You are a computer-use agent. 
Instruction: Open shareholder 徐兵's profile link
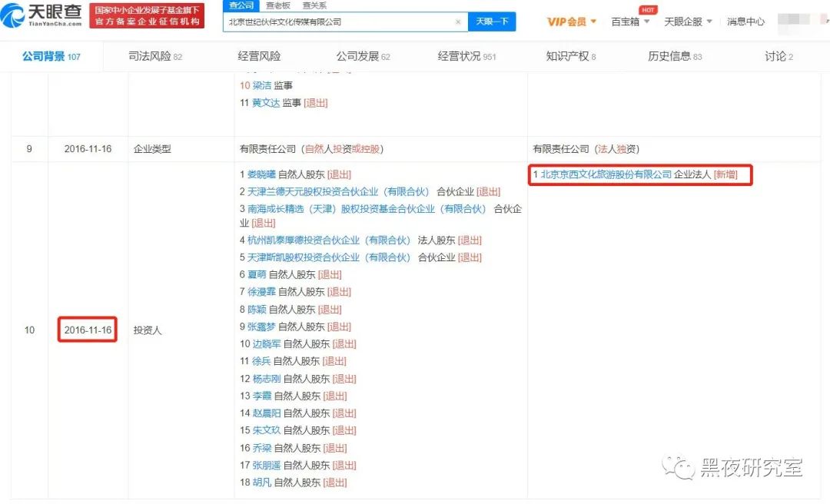coord(261,361)
